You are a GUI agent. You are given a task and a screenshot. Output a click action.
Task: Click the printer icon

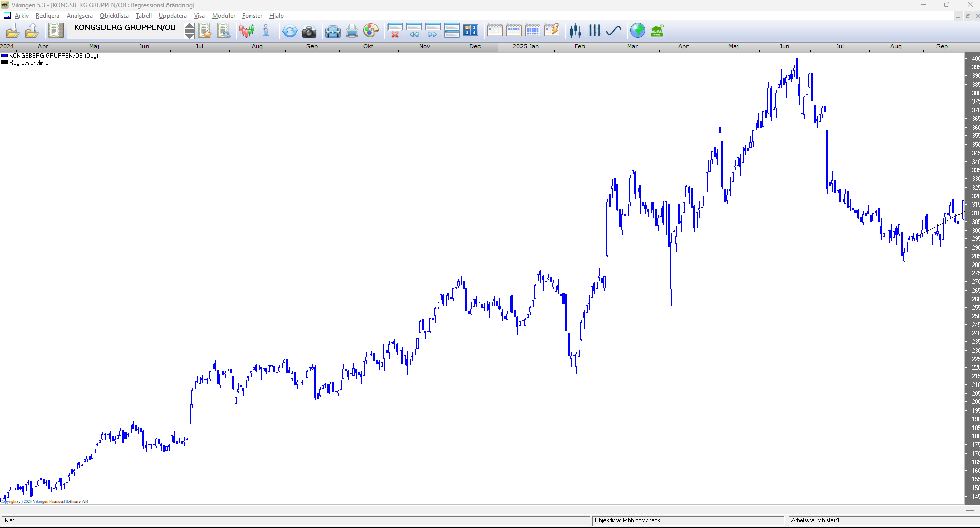(x=351, y=32)
